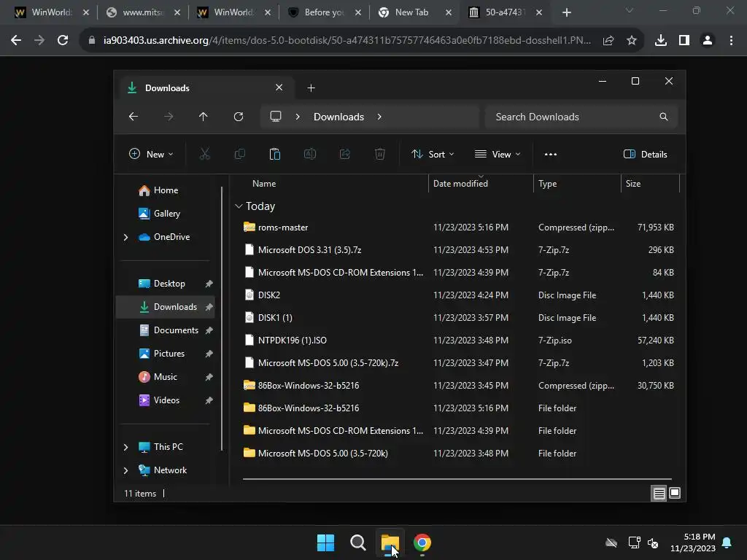Click the Cut scissors icon in toolbar
The image size is (747, 560).
pyautogui.click(x=204, y=154)
